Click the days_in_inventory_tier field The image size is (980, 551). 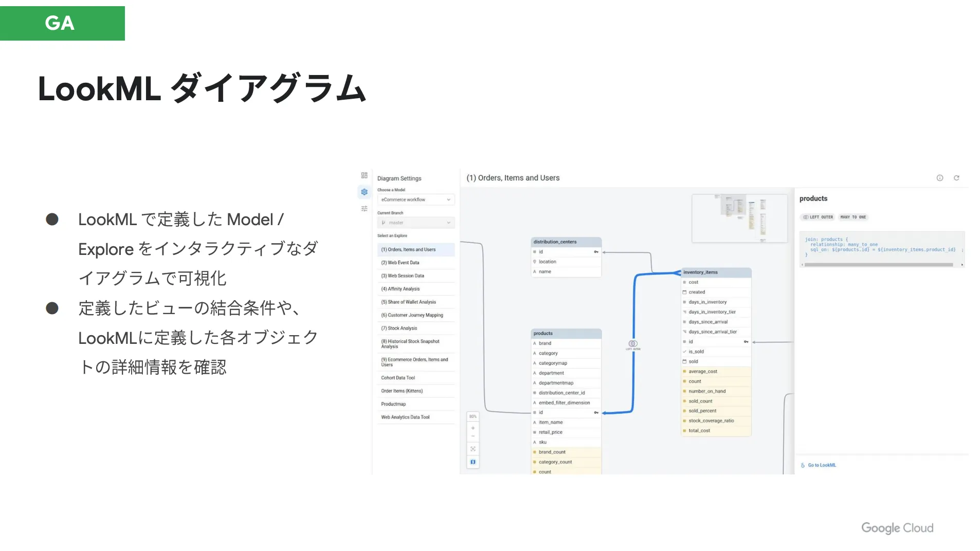click(x=716, y=312)
